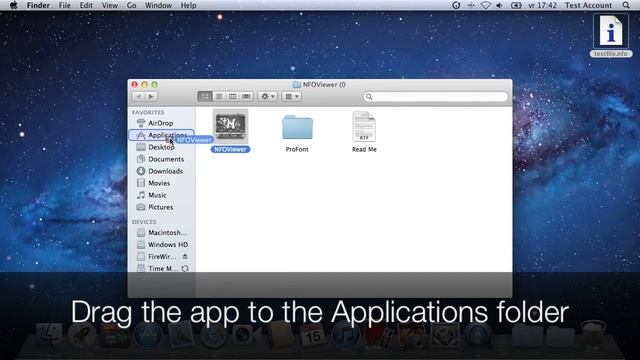Open Spotlight search in menu bar
The image size is (640, 360).
626,5
